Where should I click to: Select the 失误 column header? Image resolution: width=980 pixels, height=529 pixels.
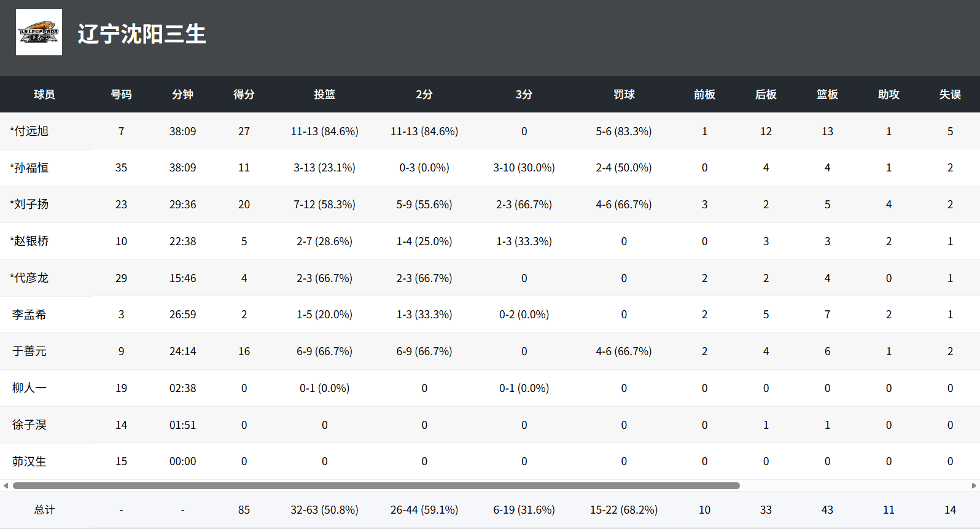tap(950, 95)
